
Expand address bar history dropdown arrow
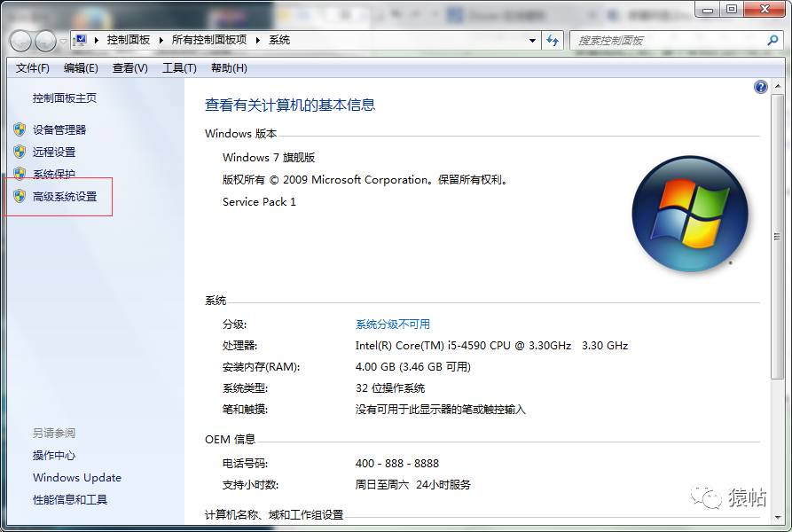(532, 41)
